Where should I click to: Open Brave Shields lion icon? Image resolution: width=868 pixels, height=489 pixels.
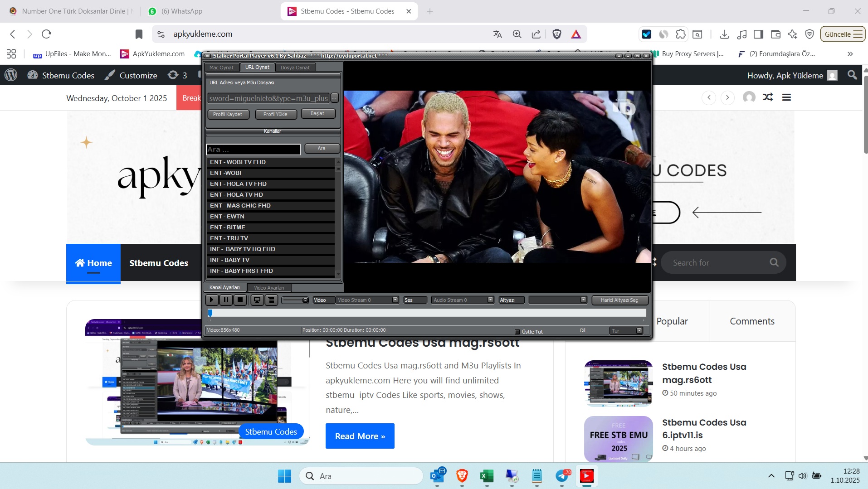click(x=557, y=34)
